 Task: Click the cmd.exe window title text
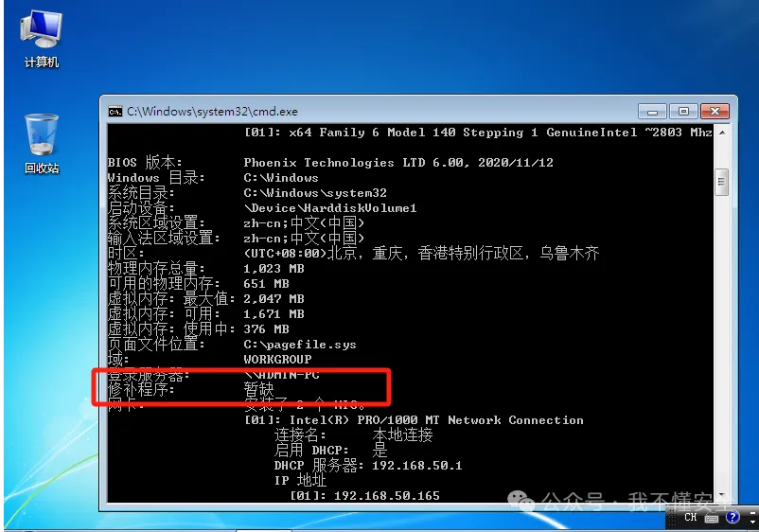tap(212, 112)
